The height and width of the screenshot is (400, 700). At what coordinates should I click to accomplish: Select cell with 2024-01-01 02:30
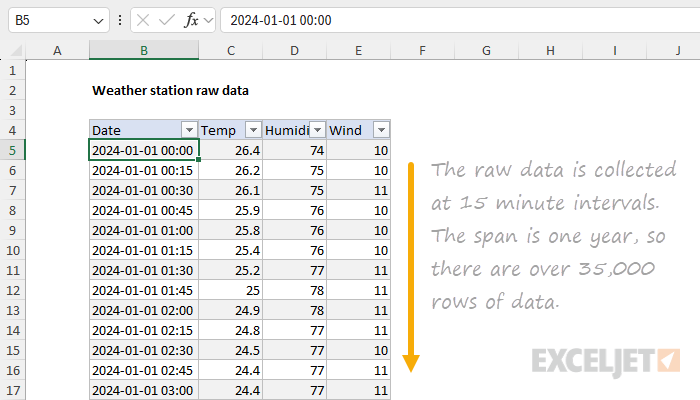(x=144, y=350)
